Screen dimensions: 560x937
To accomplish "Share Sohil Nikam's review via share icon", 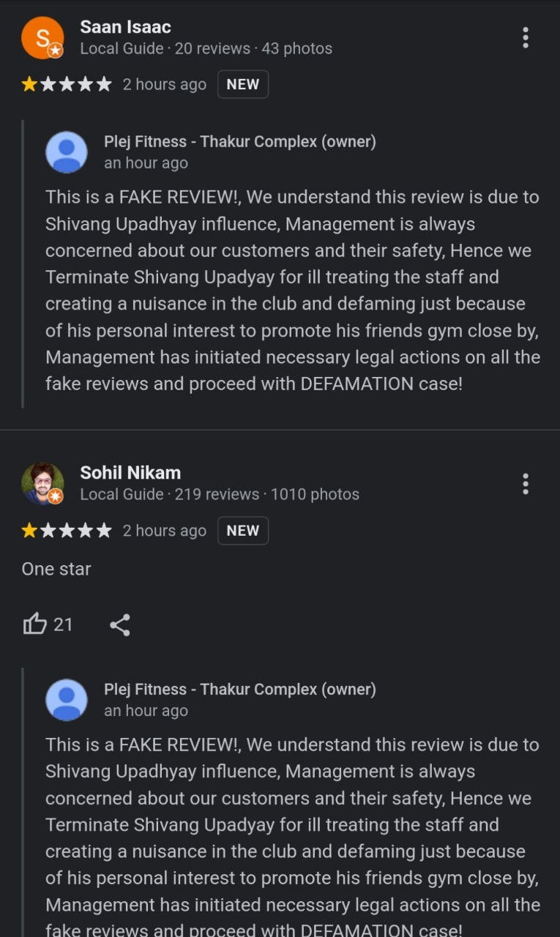I will point(119,624).
